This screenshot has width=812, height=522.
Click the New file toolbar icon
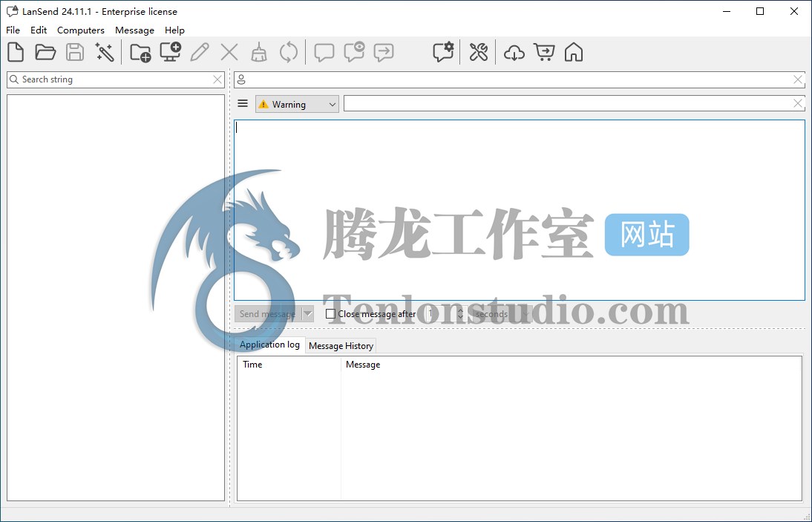[16, 52]
